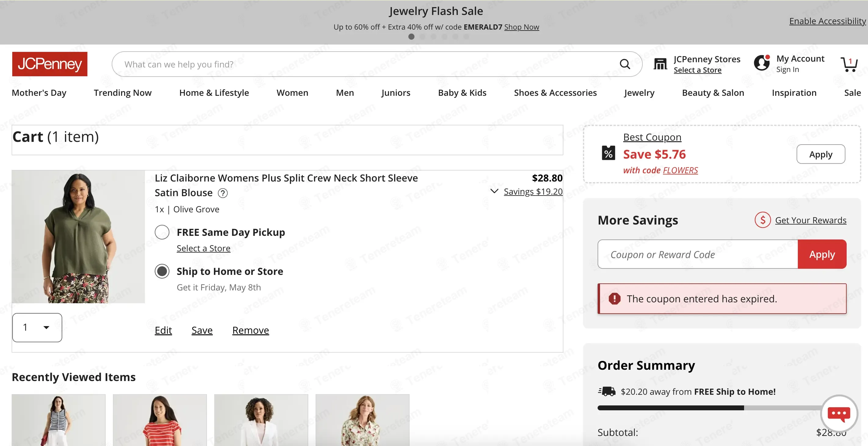The height and width of the screenshot is (446, 868).
Task: Open the red striped tee recently viewed item
Action: pyautogui.click(x=160, y=420)
